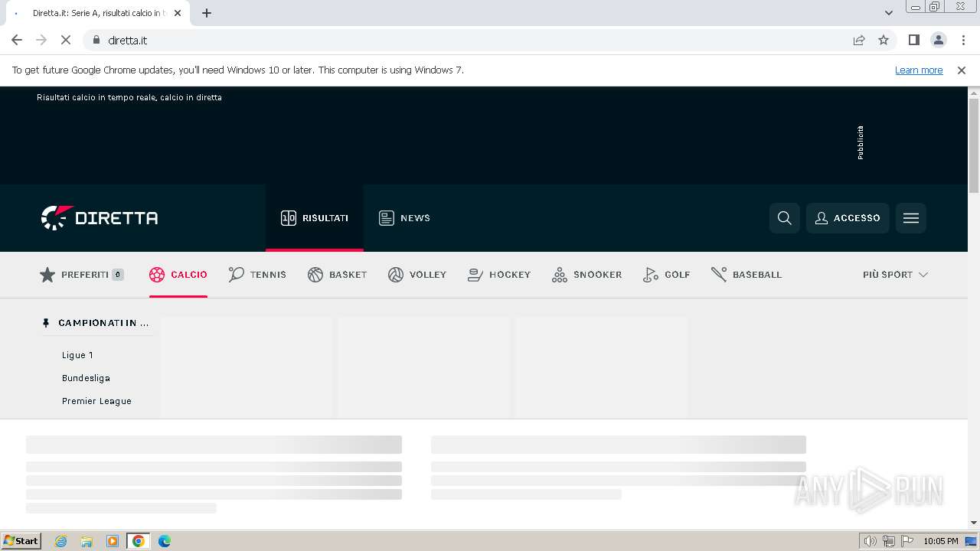
Task: Open the network tray icon
Action: pos(889,541)
